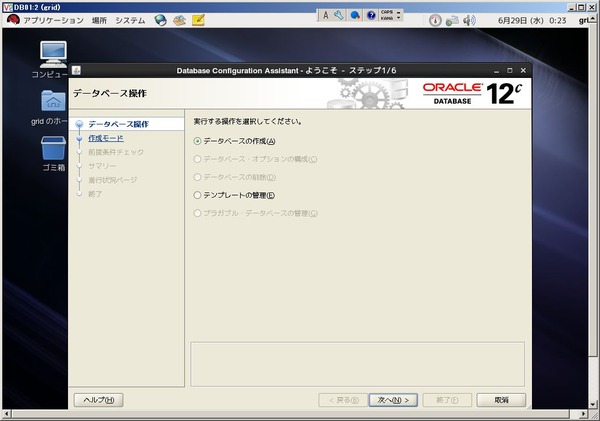Viewport: 600px width, 421px height.
Task: Open the 場所 menu
Action: [99, 20]
